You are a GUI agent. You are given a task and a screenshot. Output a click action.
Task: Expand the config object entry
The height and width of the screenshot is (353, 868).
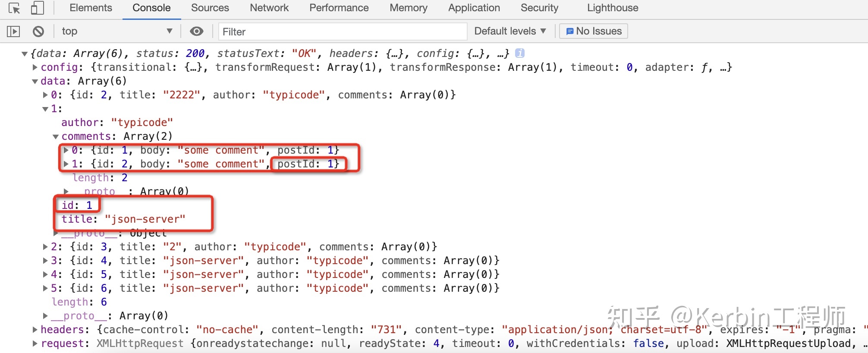35,67
